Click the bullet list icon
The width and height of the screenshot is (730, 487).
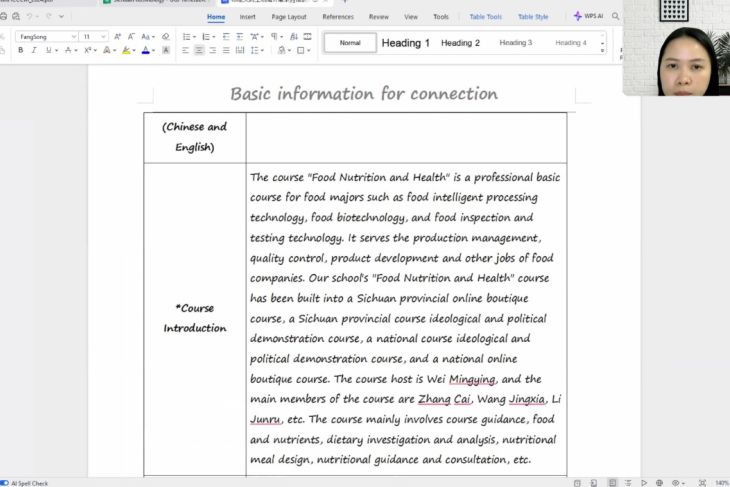pyautogui.click(x=187, y=37)
